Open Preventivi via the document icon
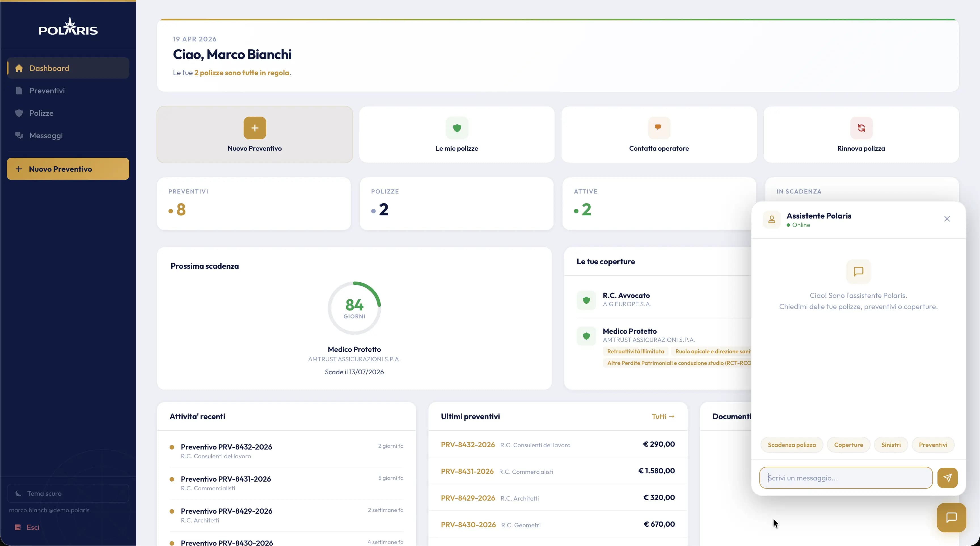 coord(19,91)
